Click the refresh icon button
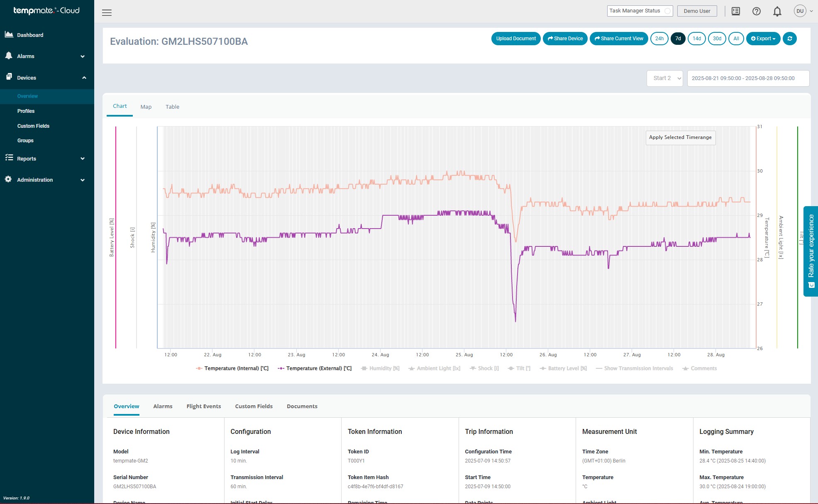 coord(789,39)
